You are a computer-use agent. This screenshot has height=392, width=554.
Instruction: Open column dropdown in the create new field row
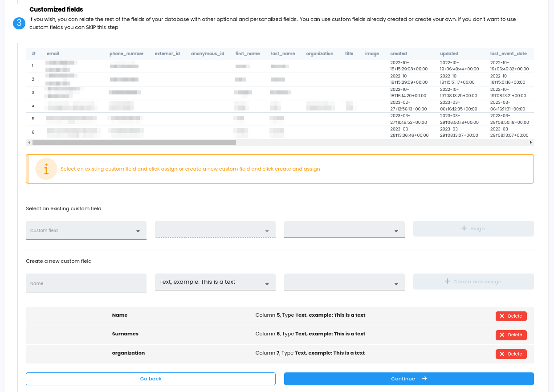pyautogui.click(x=344, y=282)
